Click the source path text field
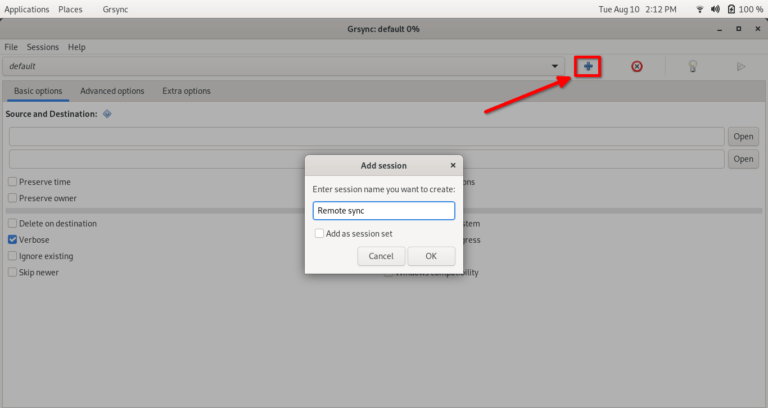The height and width of the screenshot is (408, 768). (x=366, y=137)
